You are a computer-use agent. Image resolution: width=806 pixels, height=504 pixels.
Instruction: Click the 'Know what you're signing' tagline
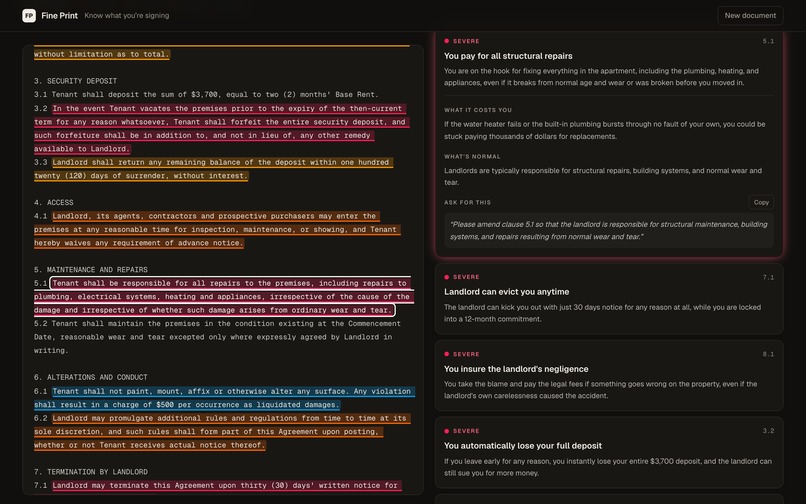pos(126,15)
